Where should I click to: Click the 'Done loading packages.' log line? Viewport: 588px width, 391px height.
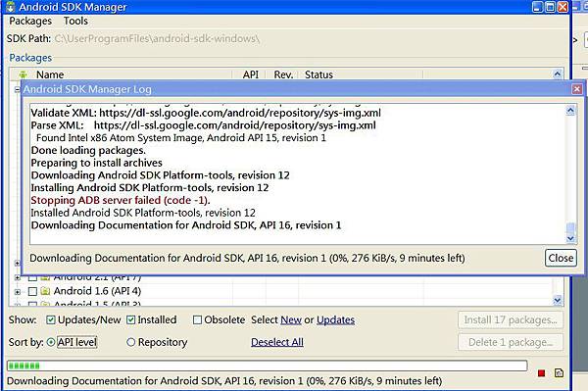point(88,150)
